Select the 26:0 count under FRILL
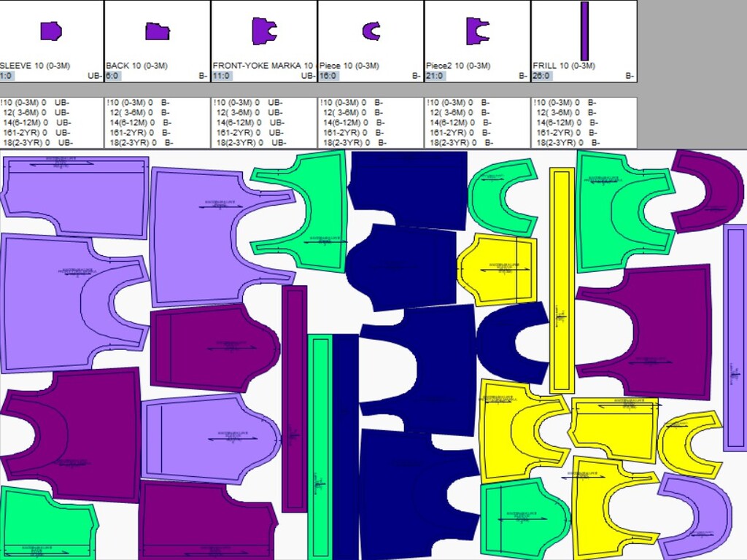Image resolution: width=747 pixels, height=560 pixels. point(542,76)
